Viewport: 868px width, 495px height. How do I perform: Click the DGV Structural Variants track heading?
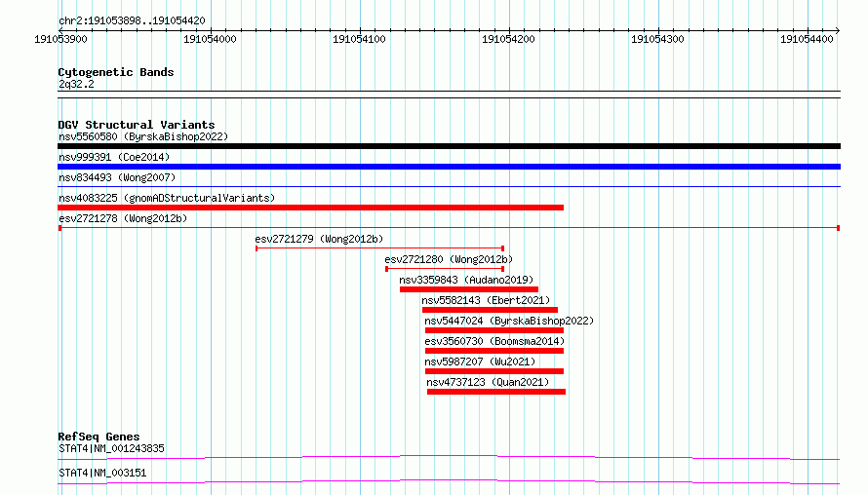(137, 125)
